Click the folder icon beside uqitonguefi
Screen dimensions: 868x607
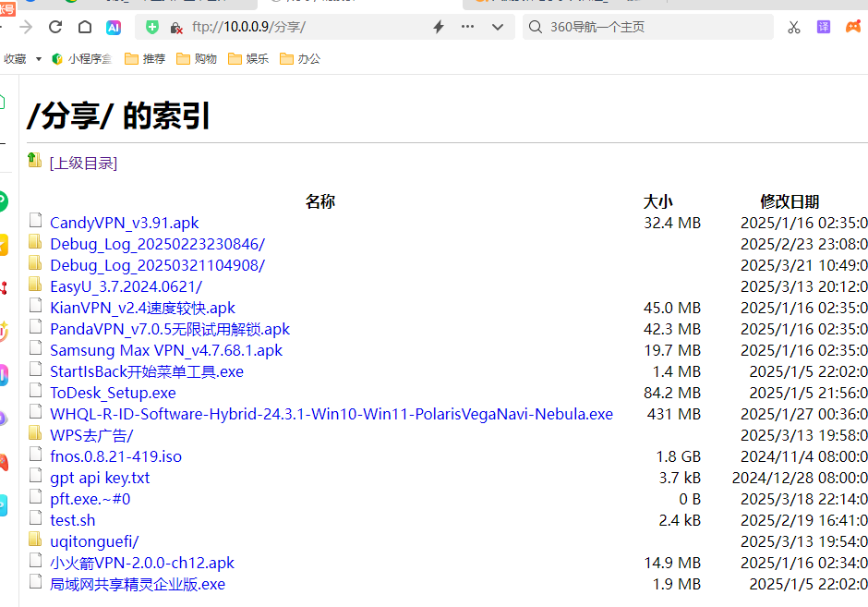35,539
